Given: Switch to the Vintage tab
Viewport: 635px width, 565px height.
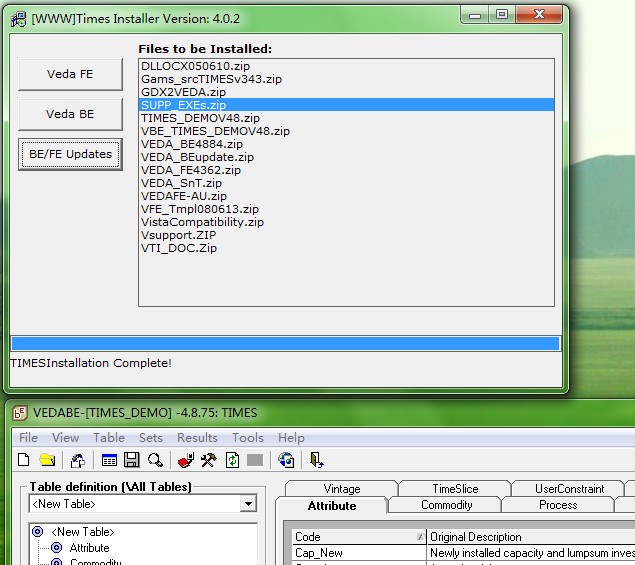Looking at the screenshot, I should click(x=342, y=488).
